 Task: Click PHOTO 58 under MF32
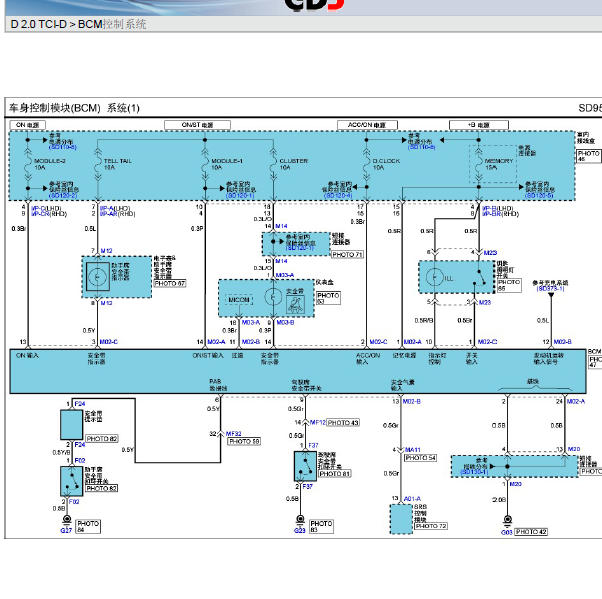click(x=244, y=442)
